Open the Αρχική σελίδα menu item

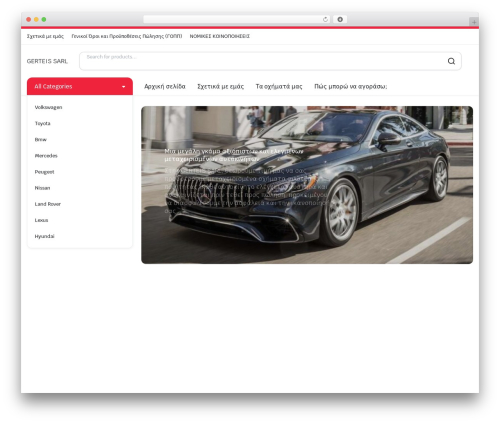pyautogui.click(x=165, y=87)
